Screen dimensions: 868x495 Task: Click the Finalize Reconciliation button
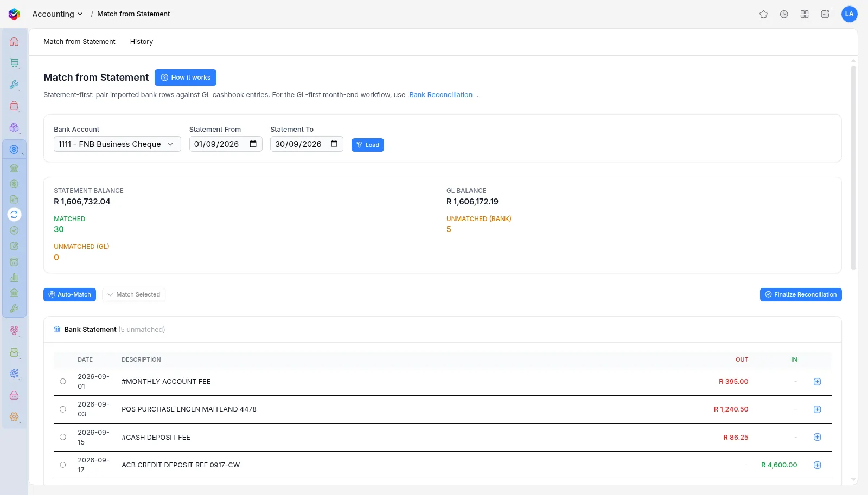801,295
